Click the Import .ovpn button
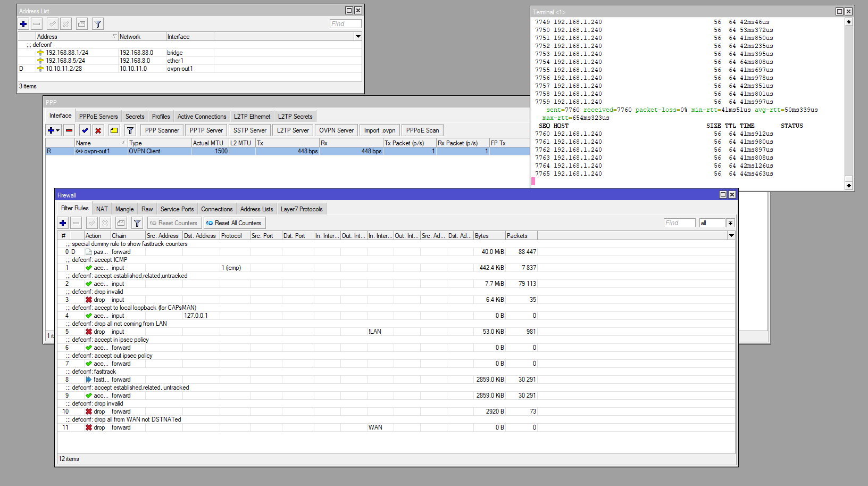868x486 pixels. [380, 130]
